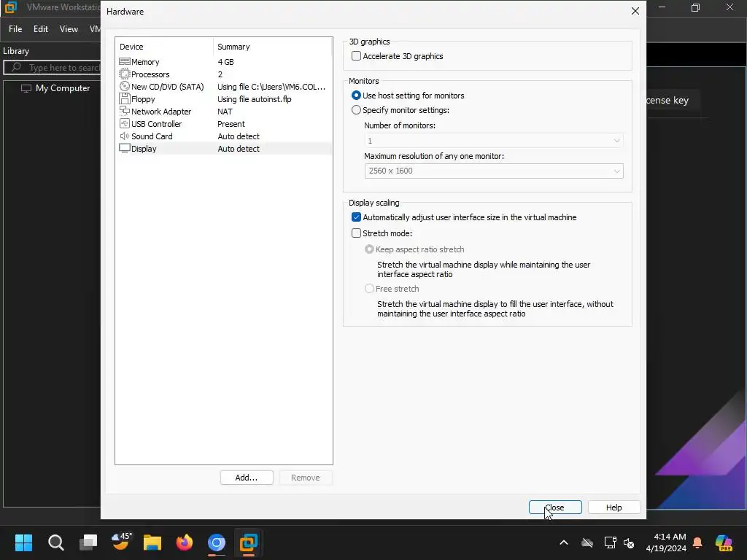
Task: Click the Display monitor icon
Action: 124,148
